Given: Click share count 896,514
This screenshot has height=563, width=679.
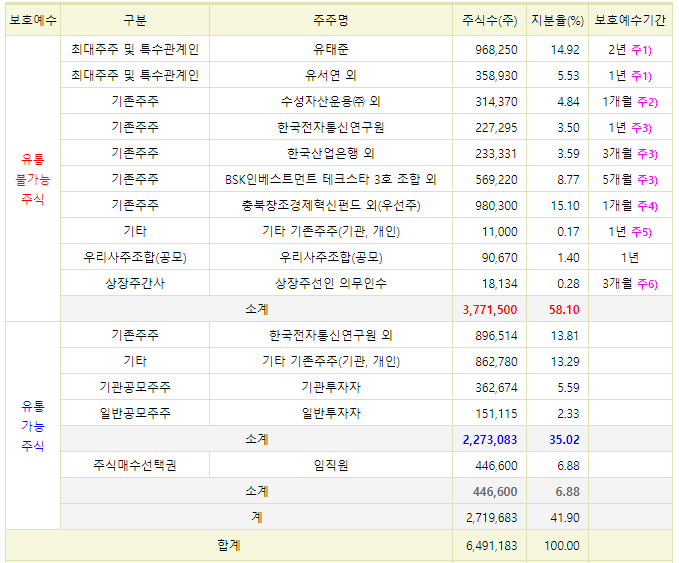Looking at the screenshot, I should click(x=496, y=336).
